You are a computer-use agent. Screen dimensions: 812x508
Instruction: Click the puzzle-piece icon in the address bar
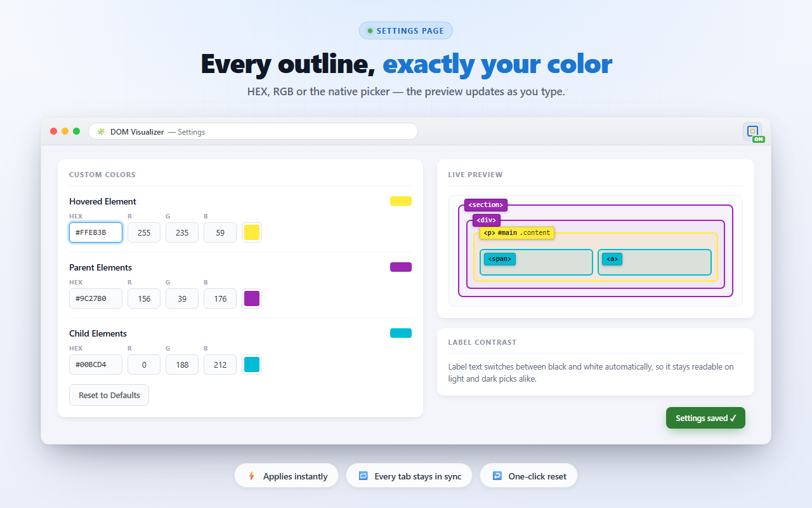click(x=101, y=131)
